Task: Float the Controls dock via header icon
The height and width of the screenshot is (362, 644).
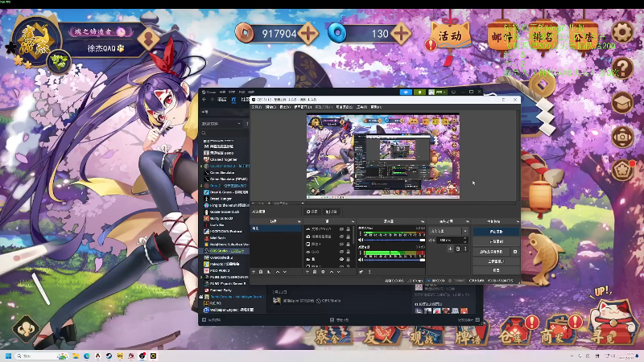Action: [x=518, y=221]
